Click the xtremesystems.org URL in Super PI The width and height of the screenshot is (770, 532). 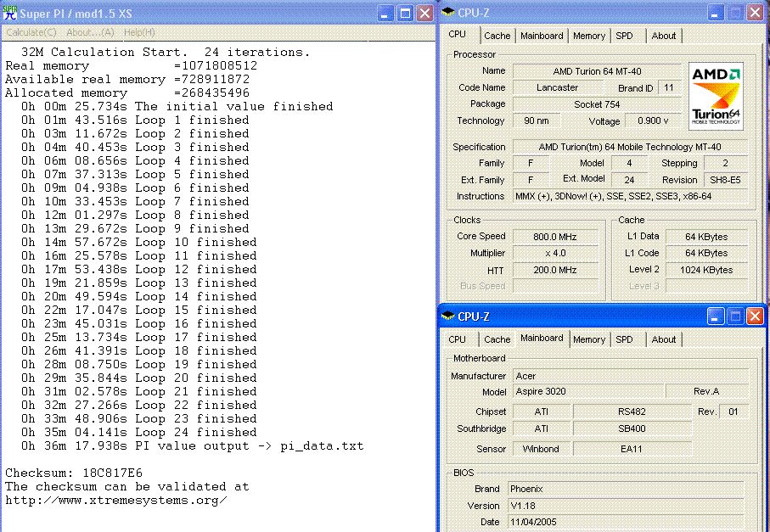tap(116, 501)
